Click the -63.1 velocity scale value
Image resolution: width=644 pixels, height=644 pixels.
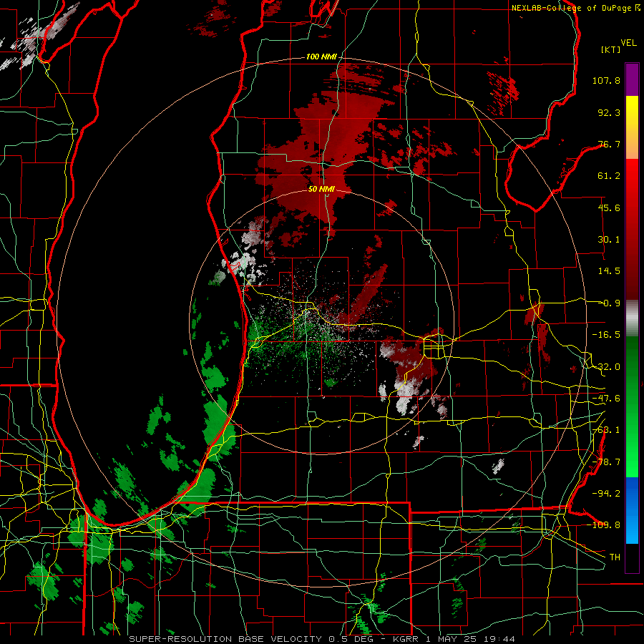pyautogui.click(x=606, y=430)
